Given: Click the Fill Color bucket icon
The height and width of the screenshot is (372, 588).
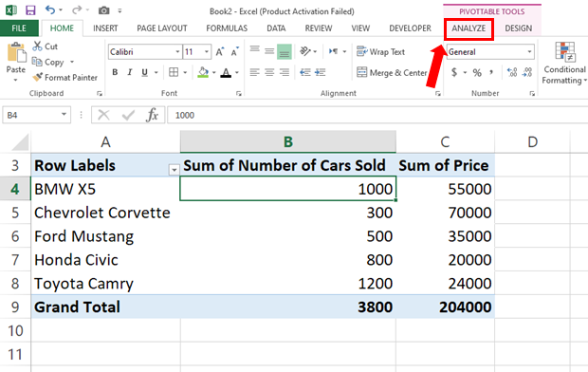Looking at the screenshot, I should click(203, 72).
